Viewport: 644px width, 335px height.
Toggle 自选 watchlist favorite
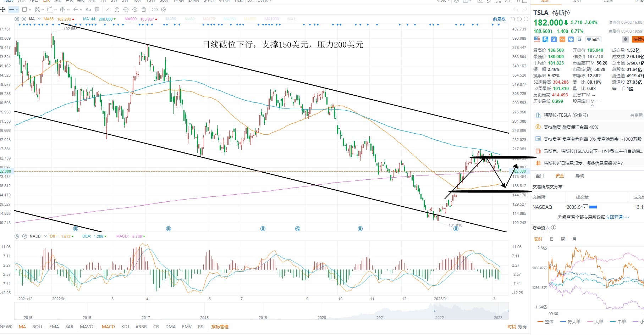593,39
